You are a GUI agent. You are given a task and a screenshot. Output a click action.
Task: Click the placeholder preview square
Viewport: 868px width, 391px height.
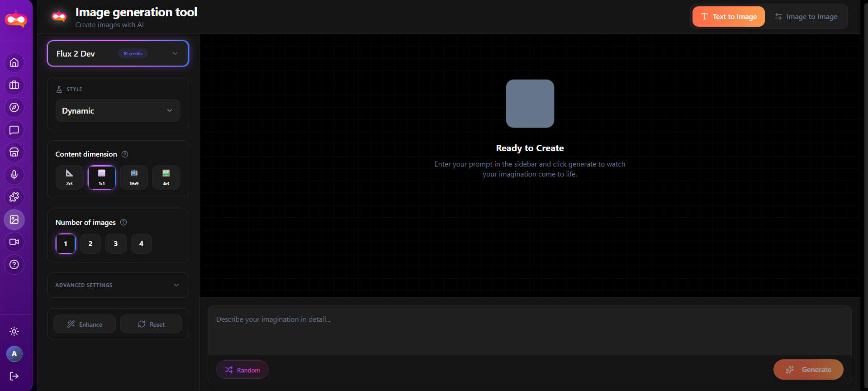530,104
